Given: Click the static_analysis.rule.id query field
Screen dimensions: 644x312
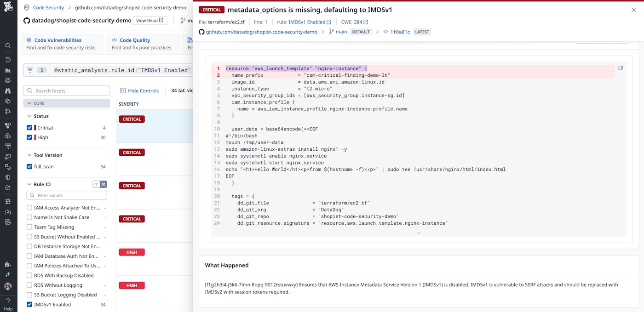Looking at the screenshot, I should coord(121,70).
